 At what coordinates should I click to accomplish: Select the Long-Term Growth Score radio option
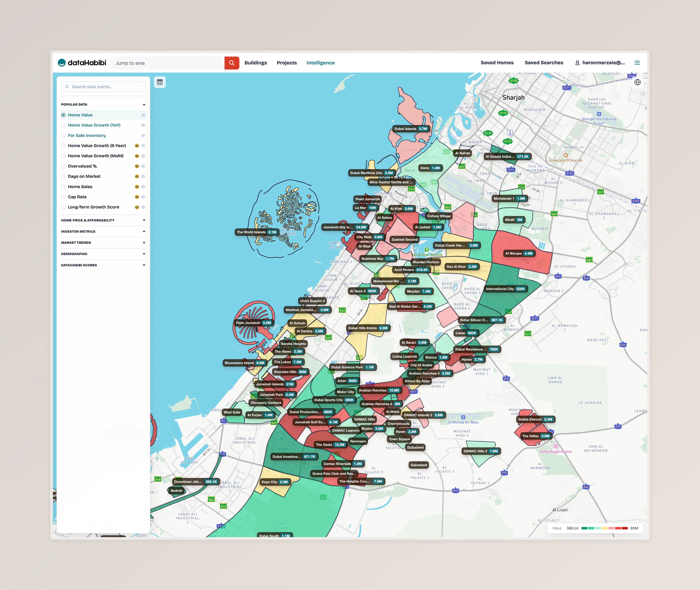coord(63,207)
